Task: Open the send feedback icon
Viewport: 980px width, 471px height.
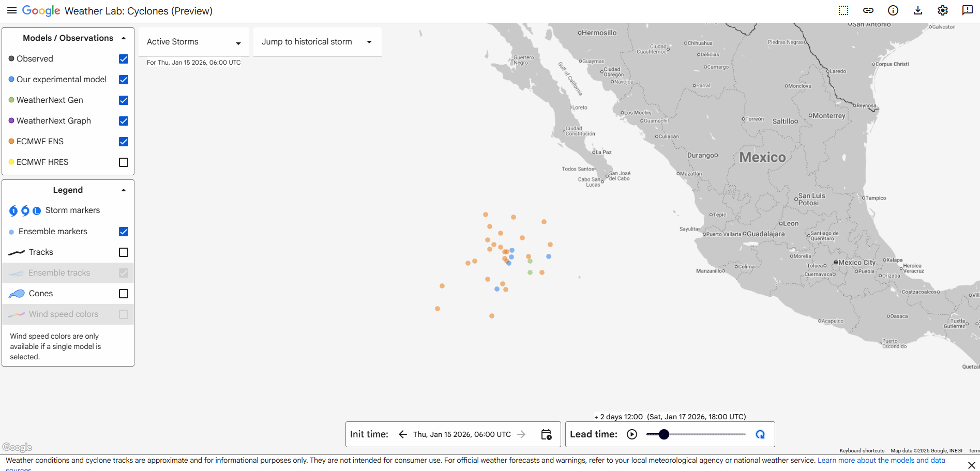Action: click(967, 11)
